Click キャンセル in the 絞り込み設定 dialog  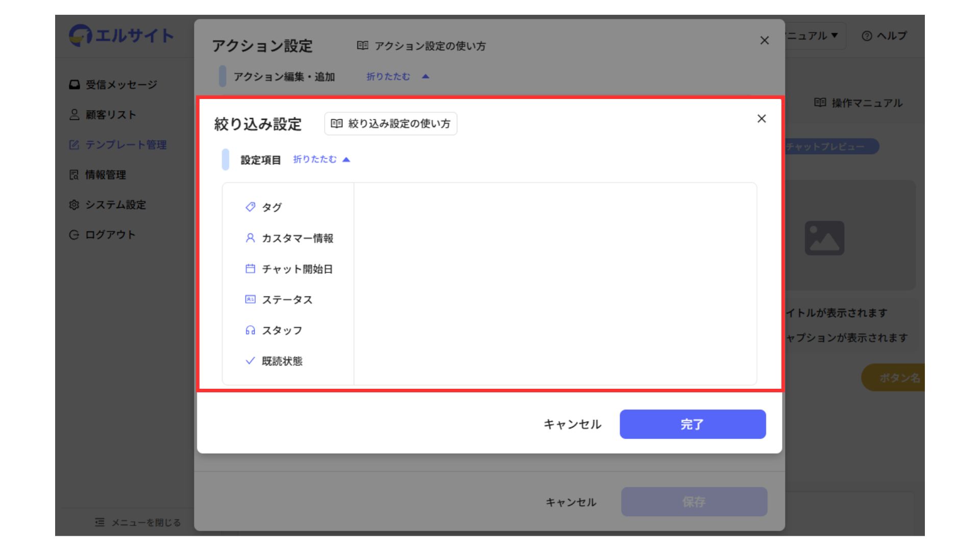(x=572, y=424)
